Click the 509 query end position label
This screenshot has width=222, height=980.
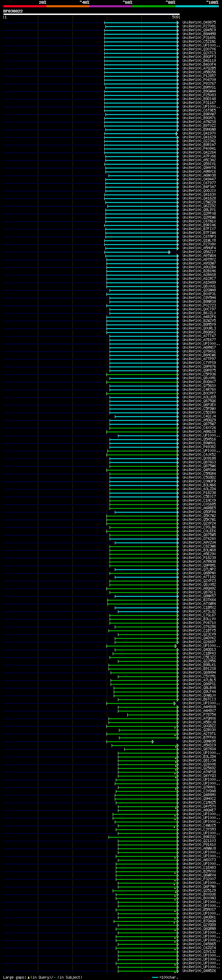[175, 17]
